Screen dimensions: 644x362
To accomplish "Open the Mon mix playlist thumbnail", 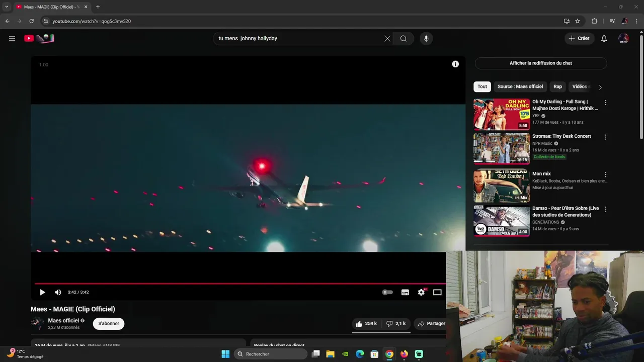I will (502, 187).
